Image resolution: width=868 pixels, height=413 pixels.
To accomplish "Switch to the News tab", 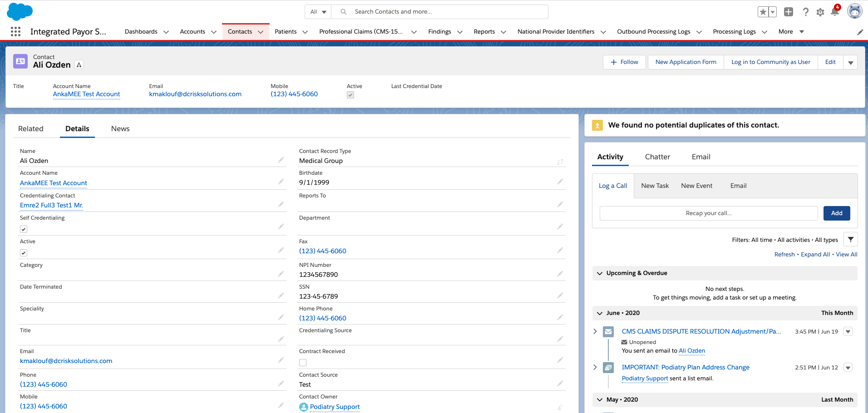I will (120, 128).
